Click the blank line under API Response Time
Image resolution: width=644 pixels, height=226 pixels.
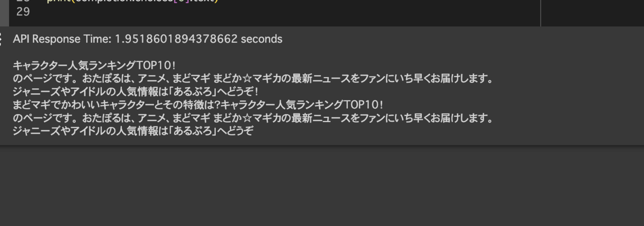(322, 52)
